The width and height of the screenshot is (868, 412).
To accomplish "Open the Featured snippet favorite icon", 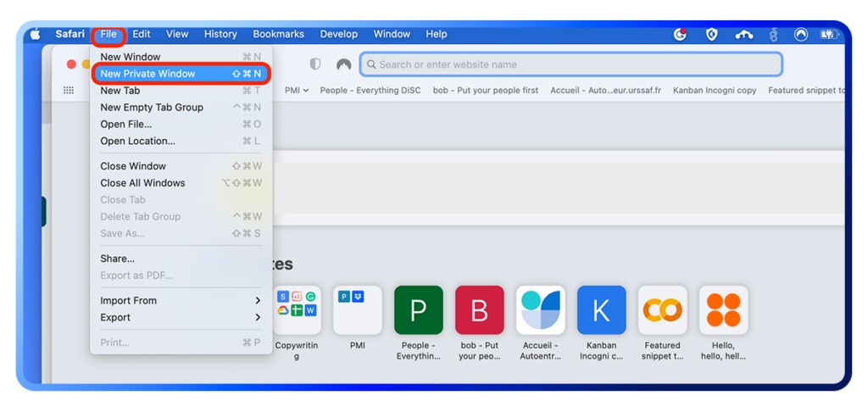I will pos(662,310).
